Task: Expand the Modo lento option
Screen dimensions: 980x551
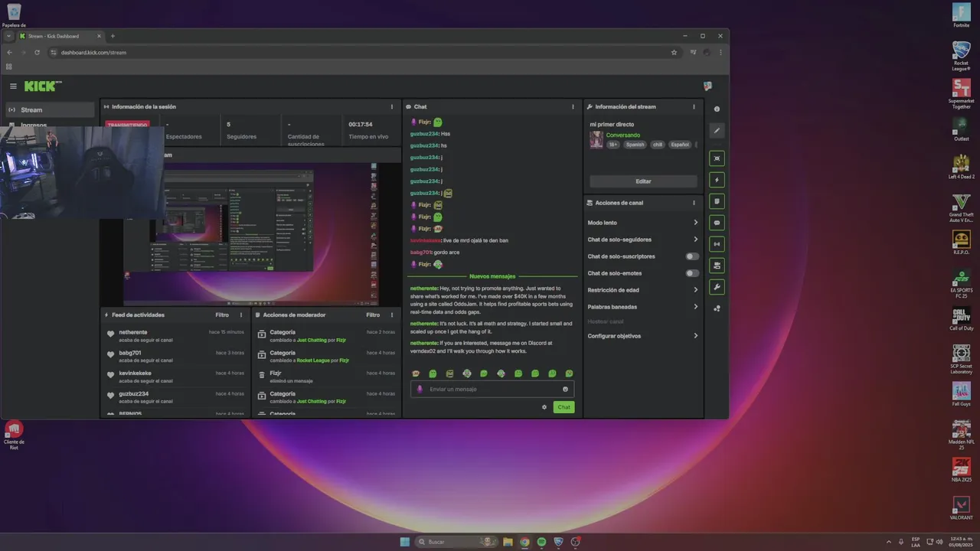Action: [643, 223]
